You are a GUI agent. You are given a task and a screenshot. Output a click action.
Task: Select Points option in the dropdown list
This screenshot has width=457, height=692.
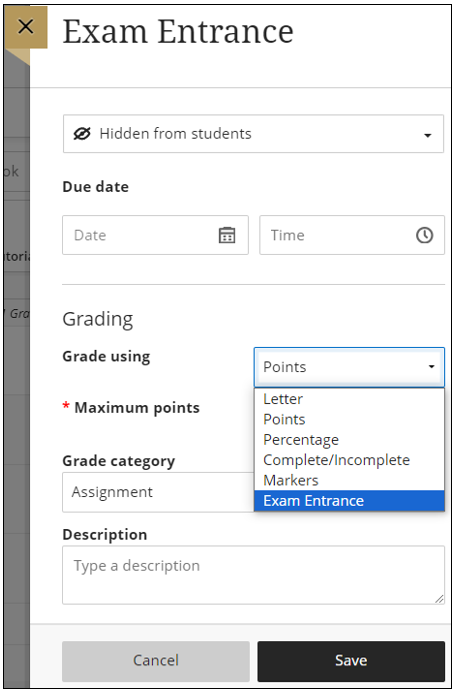pos(349,419)
